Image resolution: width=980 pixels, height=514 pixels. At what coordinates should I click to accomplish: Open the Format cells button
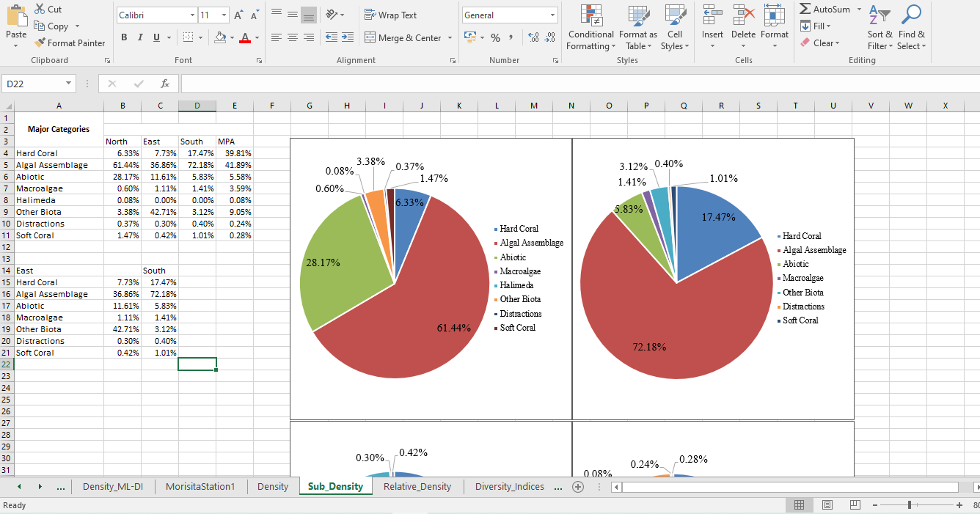click(x=775, y=27)
